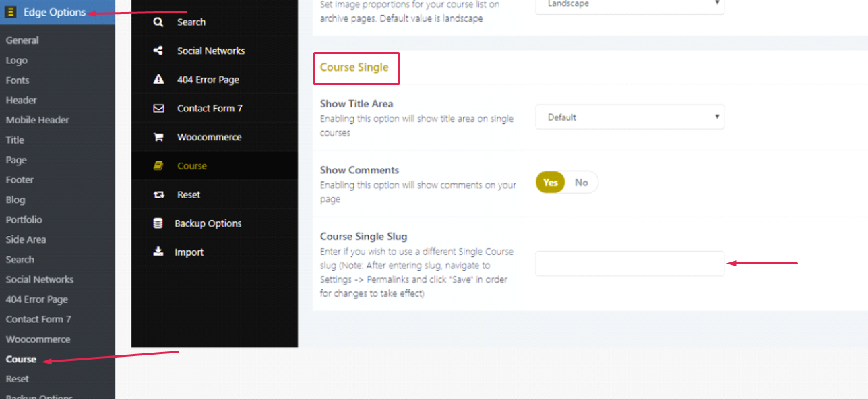
Task: Open Blog settings in the admin sidebar
Action: 15,200
